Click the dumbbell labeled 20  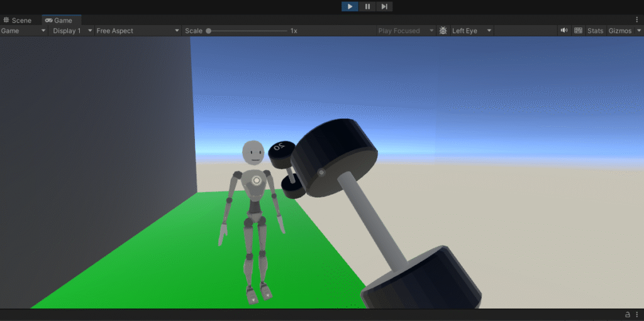click(287, 170)
